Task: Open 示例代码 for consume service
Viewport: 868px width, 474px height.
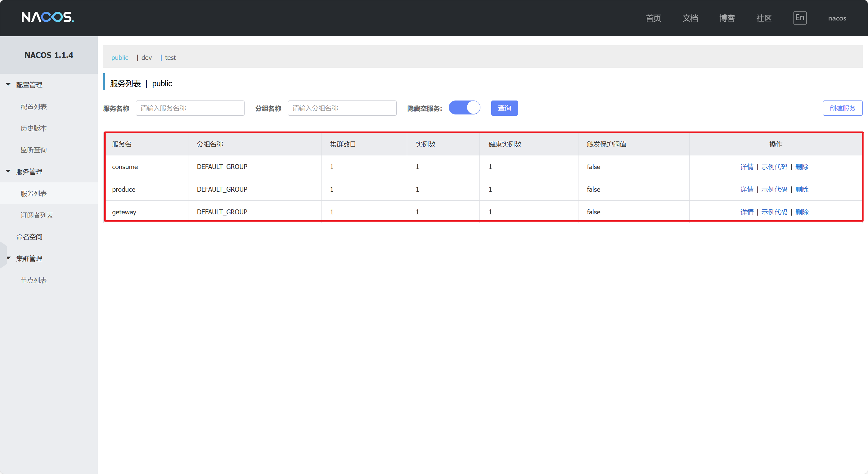Action: click(x=774, y=167)
